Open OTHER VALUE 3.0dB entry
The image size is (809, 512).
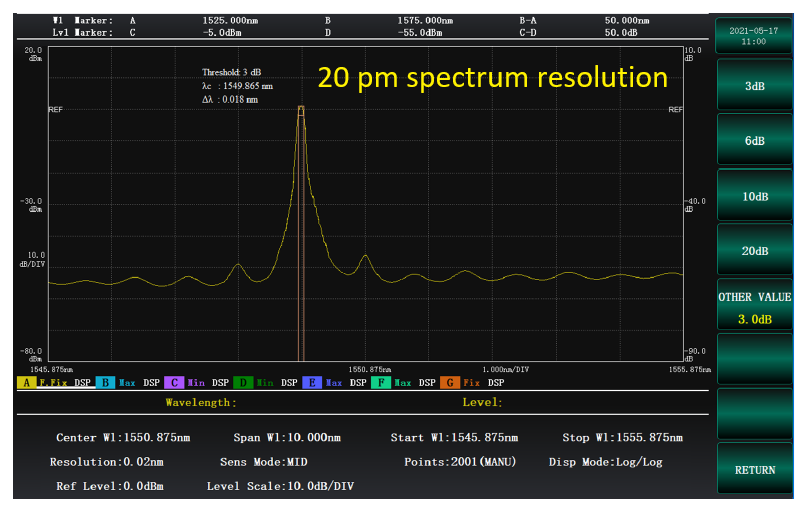pyautogui.click(x=755, y=307)
